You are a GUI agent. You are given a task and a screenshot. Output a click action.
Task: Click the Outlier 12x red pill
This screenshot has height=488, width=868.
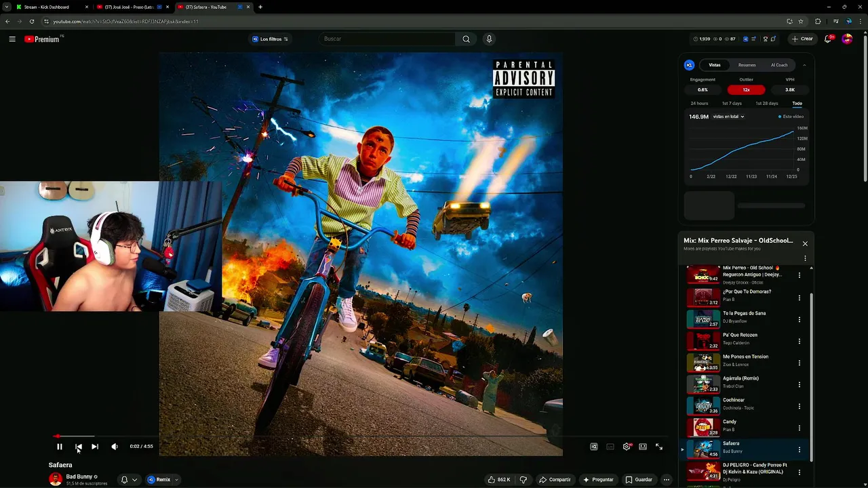[746, 89]
